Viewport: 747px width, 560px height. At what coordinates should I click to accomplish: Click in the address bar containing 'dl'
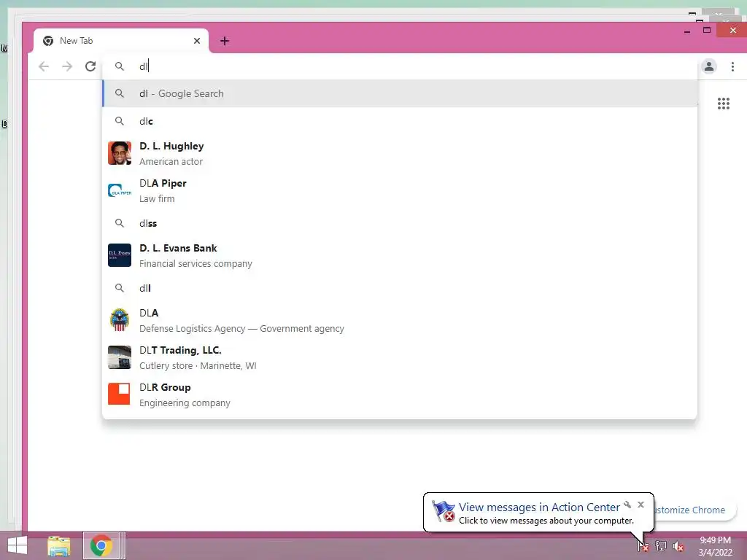399,66
